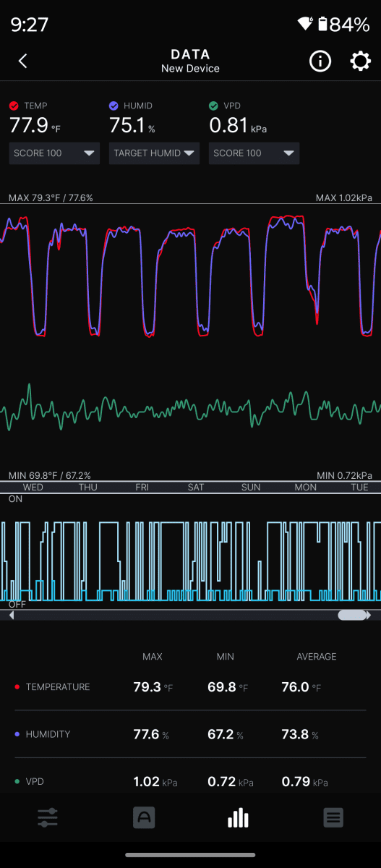Toggle the VPD green checkmark

(213, 106)
